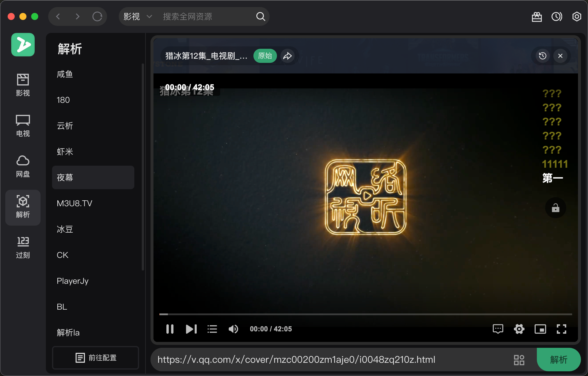Screen dimensions: 588x376
Task: Open the 网盘 cloud drive section
Action: point(23,167)
